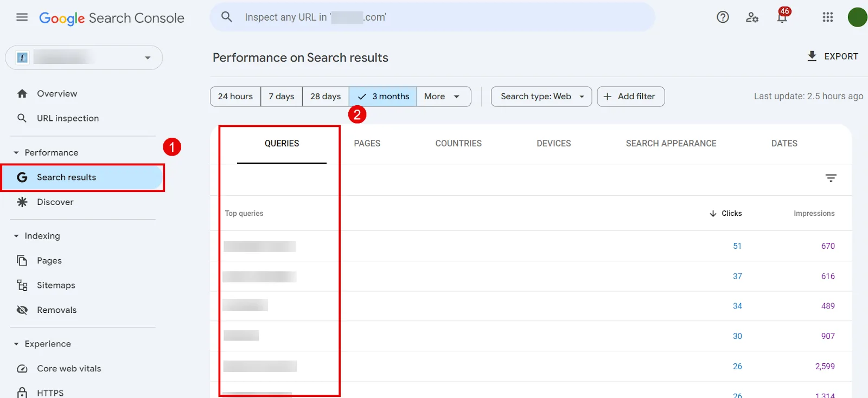Click the 2,599 impressions value
The width and height of the screenshot is (868, 398).
coord(825,367)
